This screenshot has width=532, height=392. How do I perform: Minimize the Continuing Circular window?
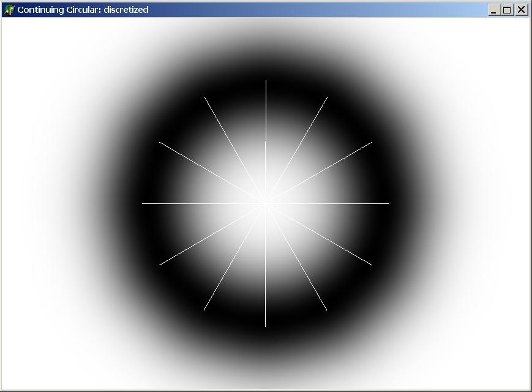pyautogui.click(x=494, y=10)
